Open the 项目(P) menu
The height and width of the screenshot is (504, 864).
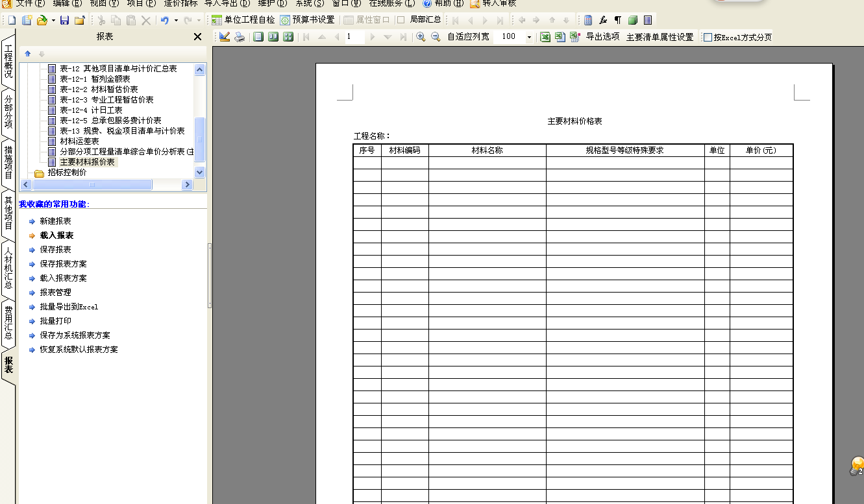click(142, 3)
